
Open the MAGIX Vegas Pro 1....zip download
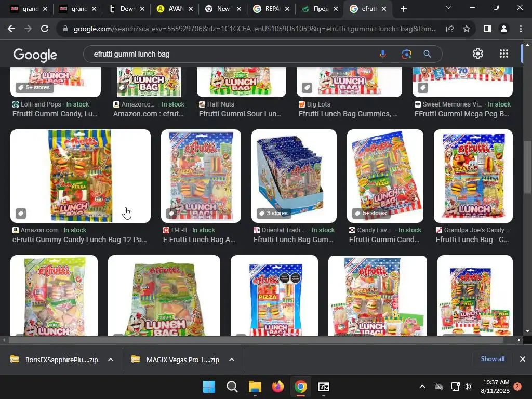[176, 360]
